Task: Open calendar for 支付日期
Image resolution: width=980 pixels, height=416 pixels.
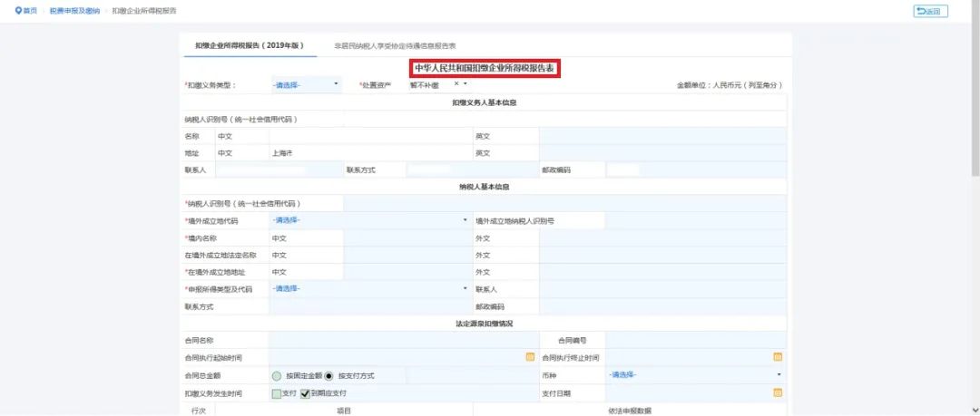Action: 778,393
